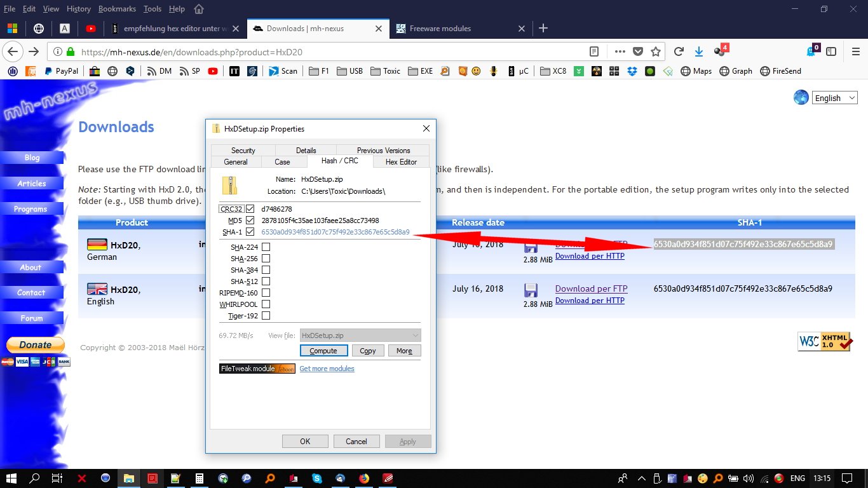868x488 pixels.
Task: Enable the SHA-512 checkbox
Action: pos(266,281)
